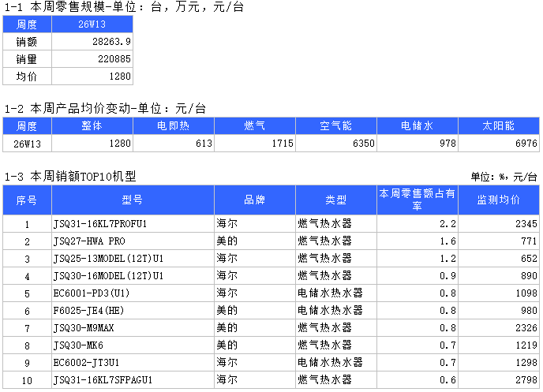Select the 电储水 average price 978
543x392 pixels.
[x=448, y=144]
